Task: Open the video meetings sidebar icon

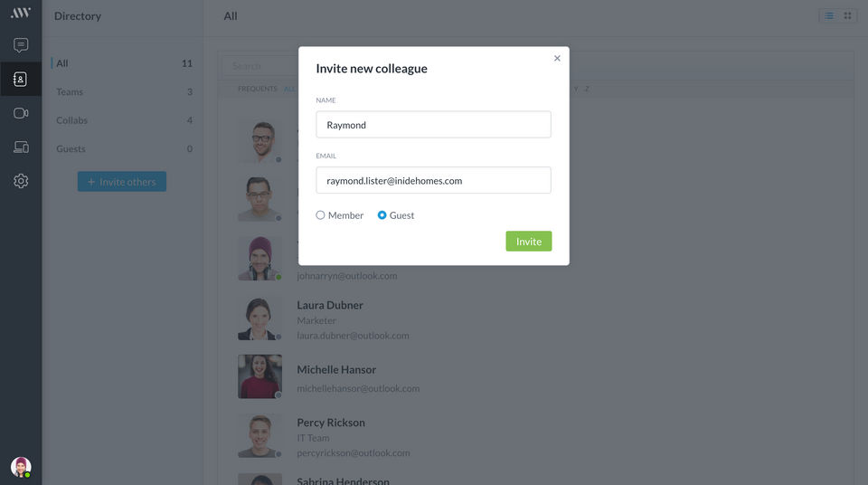Action: point(21,113)
